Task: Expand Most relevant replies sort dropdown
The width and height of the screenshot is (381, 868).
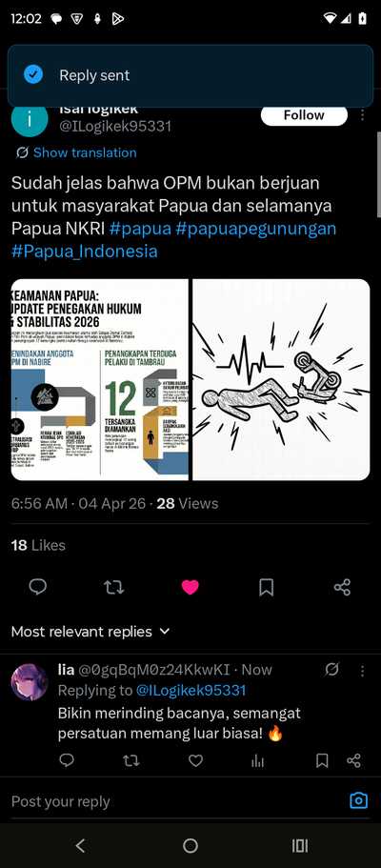Action: point(90,632)
